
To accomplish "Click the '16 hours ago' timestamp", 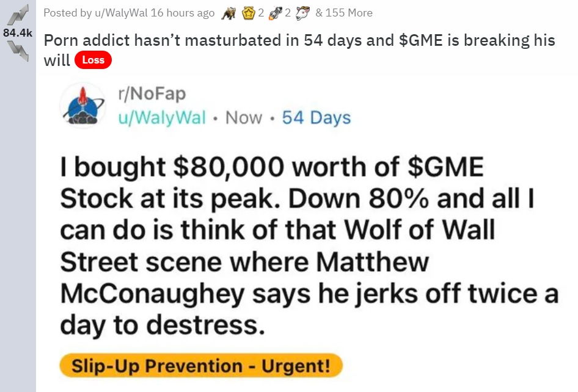I will tap(183, 13).
